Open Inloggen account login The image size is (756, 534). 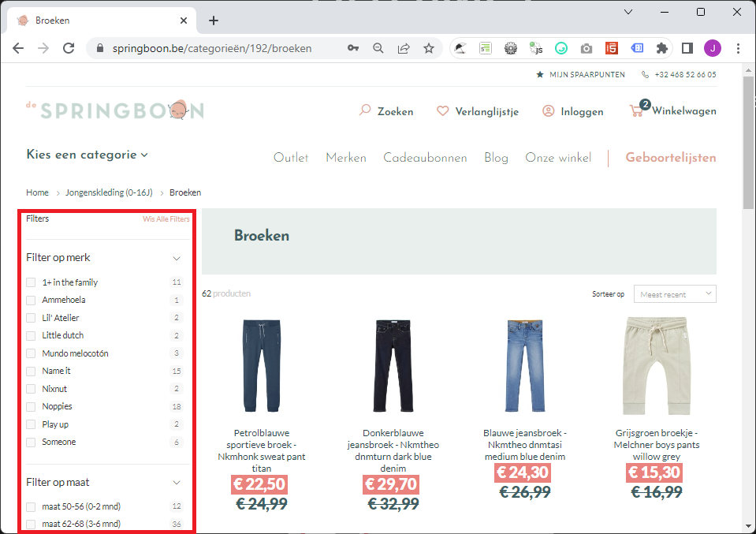click(573, 111)
